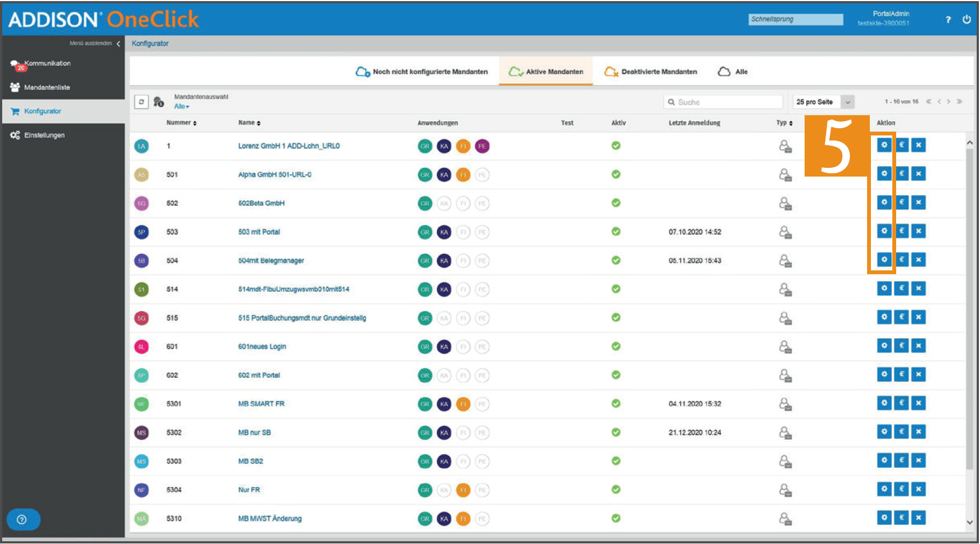Switch to Deaktivierte Mandanten tab
980x544 pixels.
651,72
